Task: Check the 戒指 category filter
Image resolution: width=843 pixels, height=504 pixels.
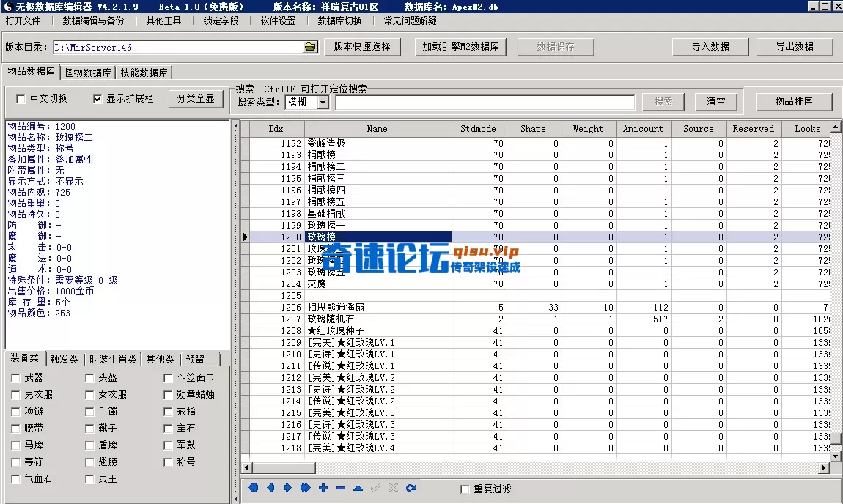Action: coord(169,412)
